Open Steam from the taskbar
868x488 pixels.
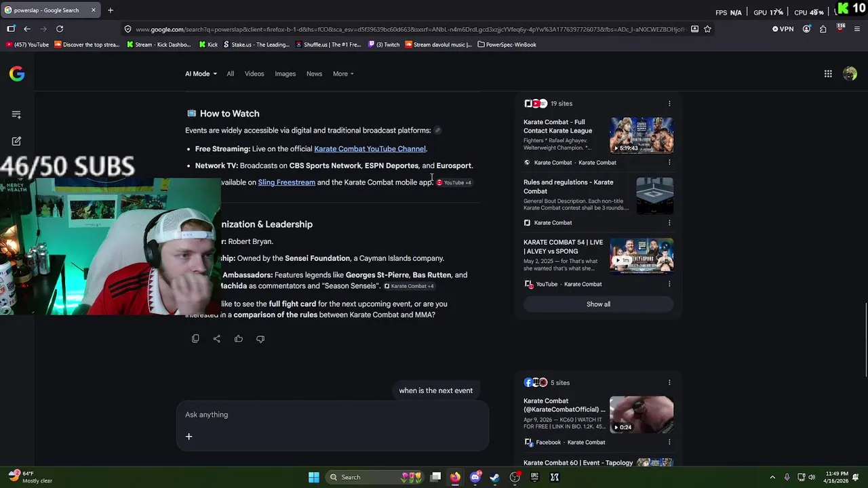[x=495, y=477]
